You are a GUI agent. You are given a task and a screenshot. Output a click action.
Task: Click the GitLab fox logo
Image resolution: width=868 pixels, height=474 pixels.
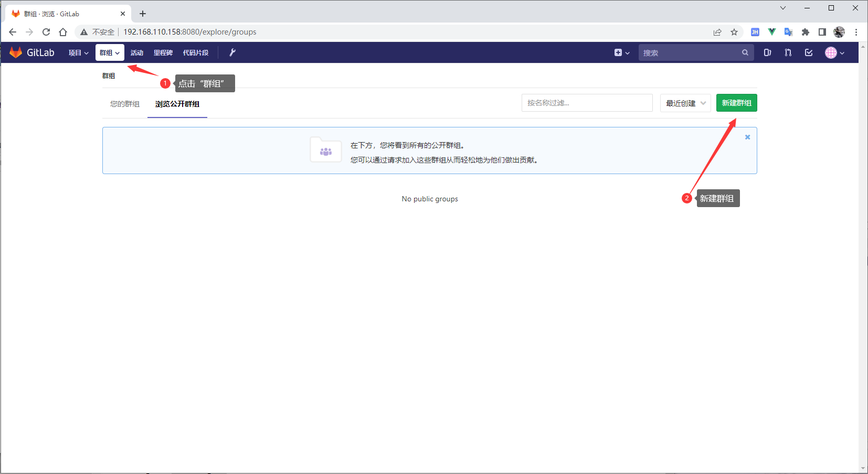pos(16,52)
